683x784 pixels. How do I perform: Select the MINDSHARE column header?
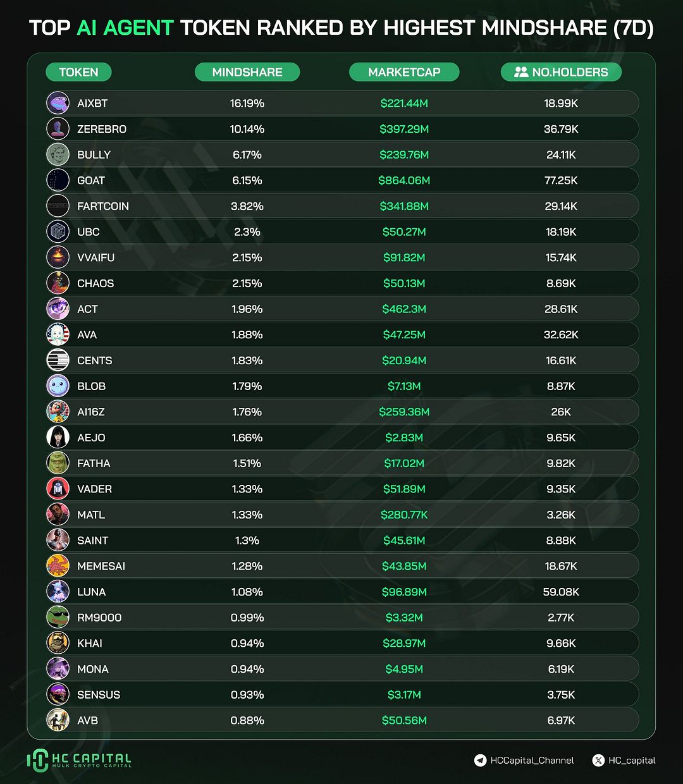click(x=247, y=72)
